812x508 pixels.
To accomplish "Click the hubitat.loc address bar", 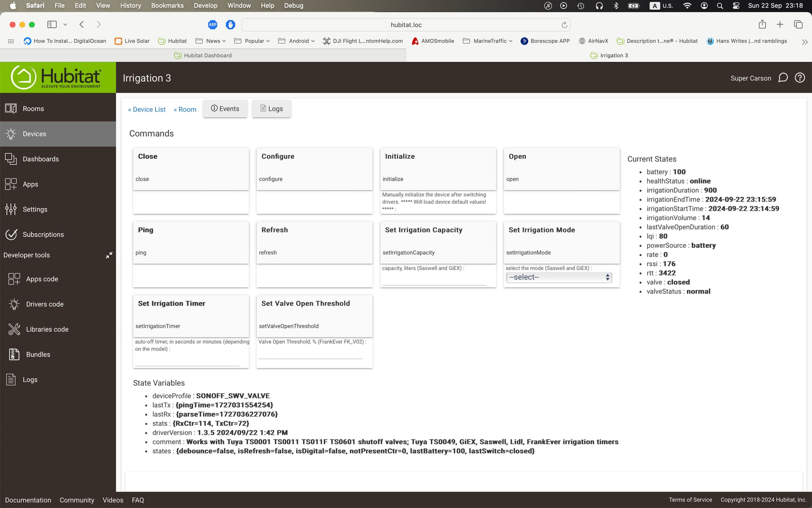I will pos(406,25).
